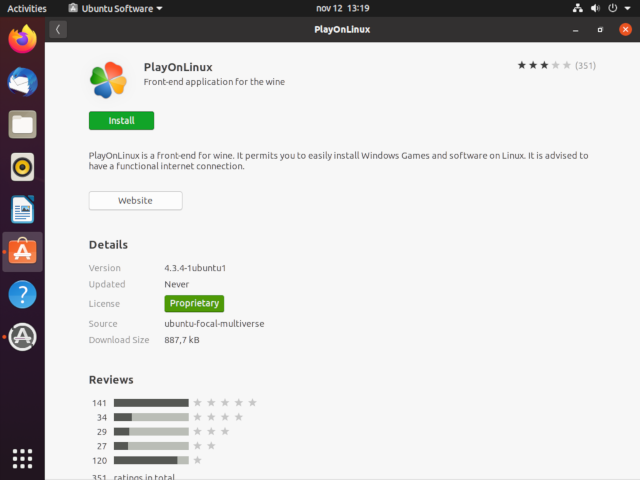Click the source value ubuntu-focal-multiverse
This screenshot has height=480, width=640.
(x=214, y=324)
